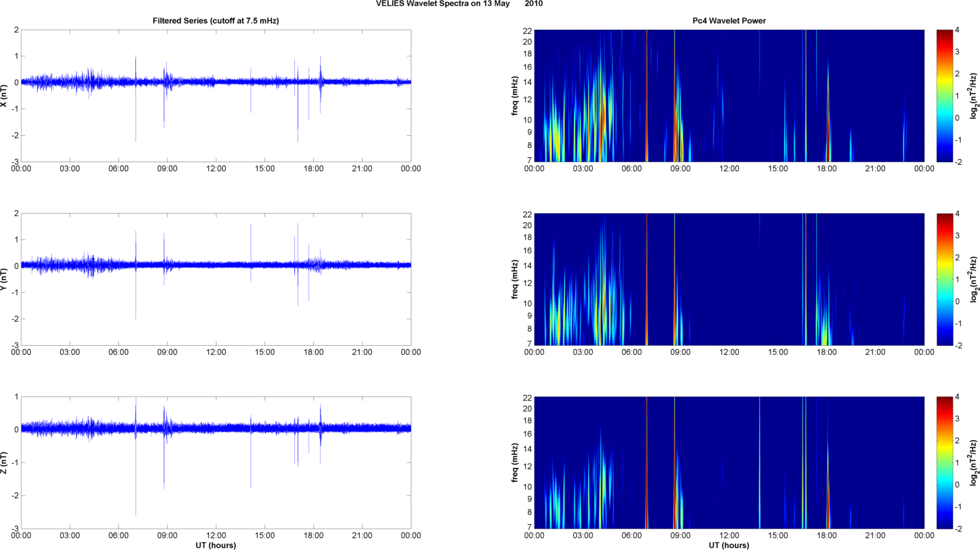The image size is (980, 550).
Task: Click the top wavelet power spectrogram
Action: (x=729, y=96)
